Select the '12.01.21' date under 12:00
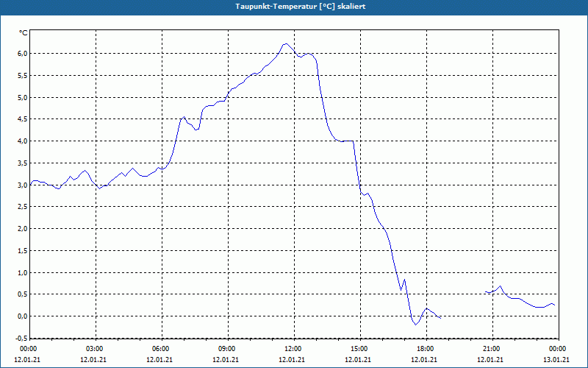The width and height of the screenshot is (588, 368). (x=292, y=360)
